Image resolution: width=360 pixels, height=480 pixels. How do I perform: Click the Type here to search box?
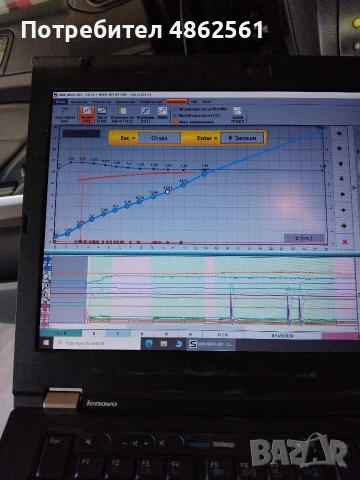[x=96, y=343]
